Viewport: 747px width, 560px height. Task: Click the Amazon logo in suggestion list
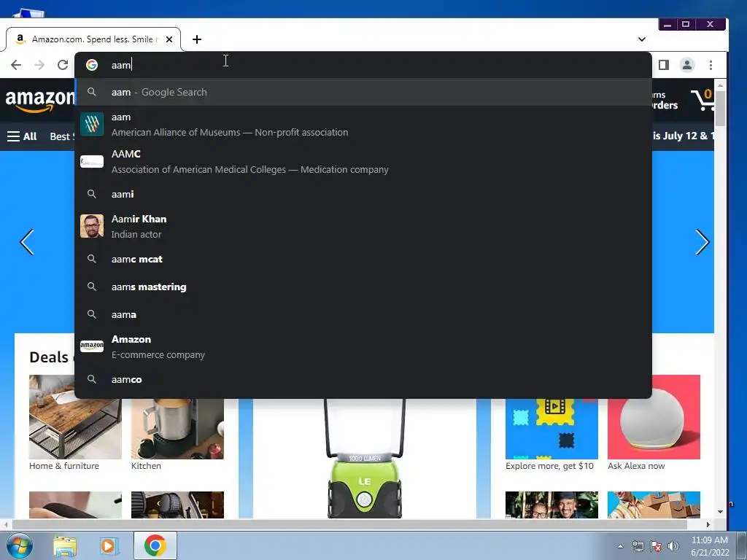click(x=92, y=346)
